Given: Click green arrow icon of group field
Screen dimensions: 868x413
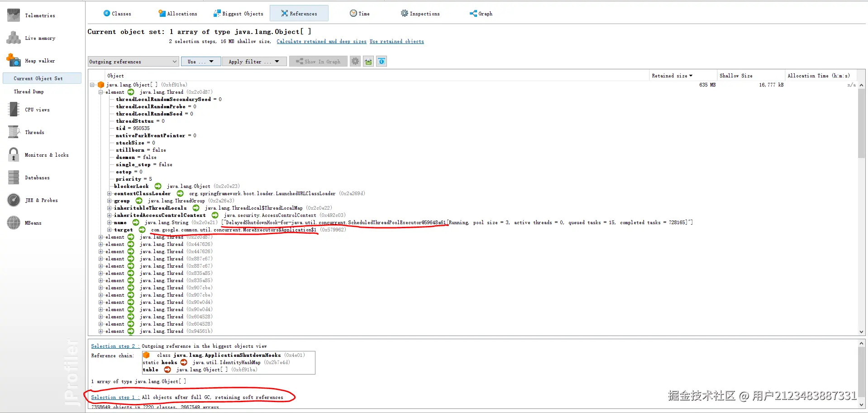Looking at the screenshot, I should point(139,201).
